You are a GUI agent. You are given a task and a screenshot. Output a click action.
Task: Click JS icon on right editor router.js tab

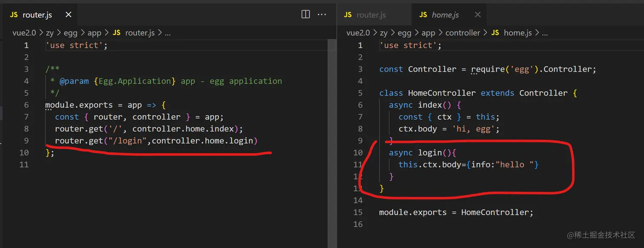click(348, 15)
